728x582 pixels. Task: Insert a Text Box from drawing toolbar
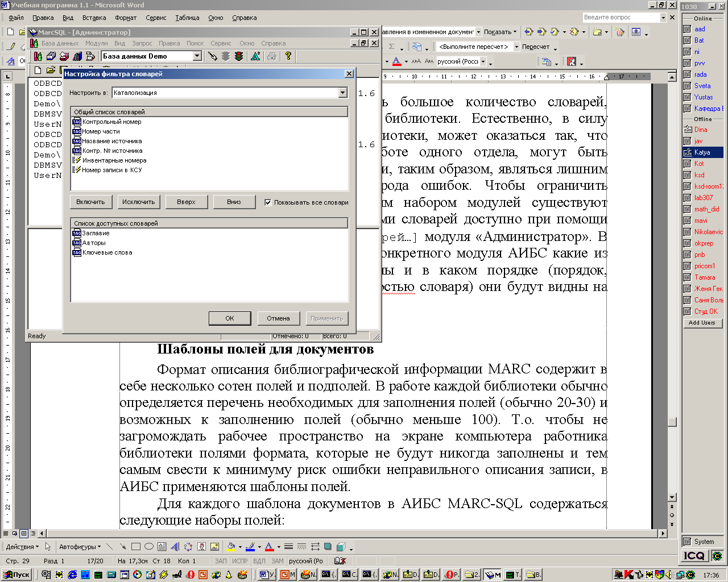pos(162,547)
